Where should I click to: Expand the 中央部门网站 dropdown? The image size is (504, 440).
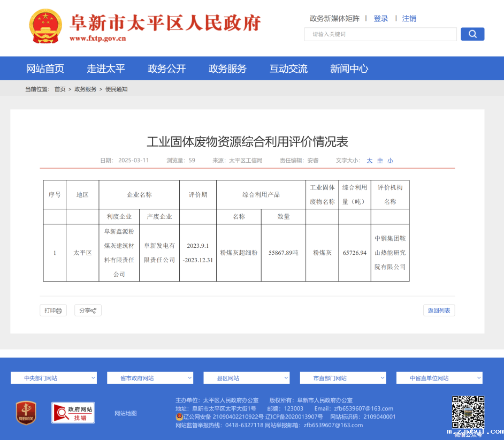point(53,377)
